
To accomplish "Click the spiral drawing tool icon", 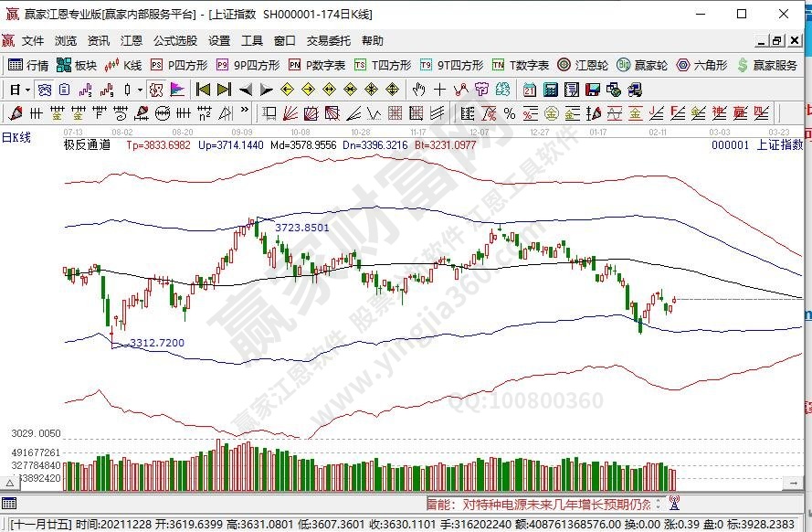I will (x=121, y=113).
